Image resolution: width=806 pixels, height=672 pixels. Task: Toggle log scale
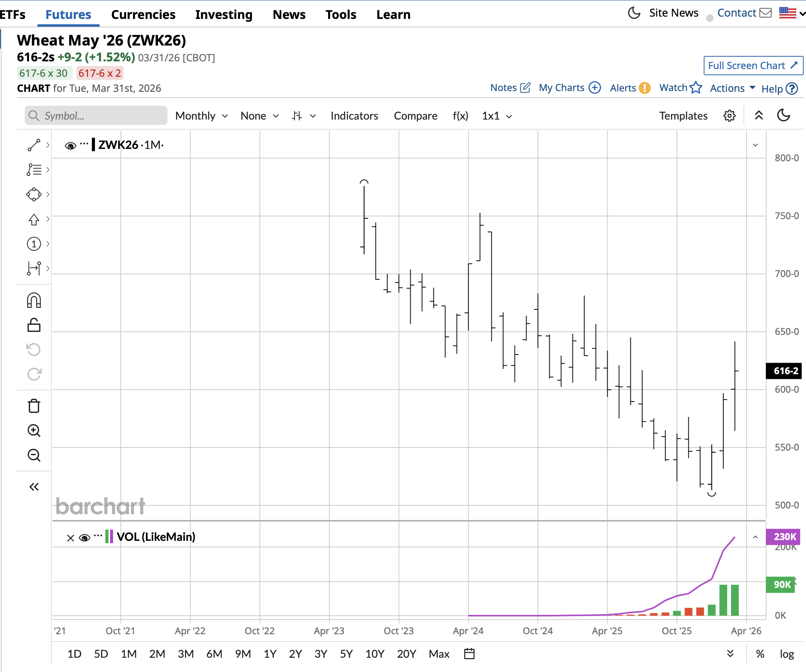click(x=787, y=654)
